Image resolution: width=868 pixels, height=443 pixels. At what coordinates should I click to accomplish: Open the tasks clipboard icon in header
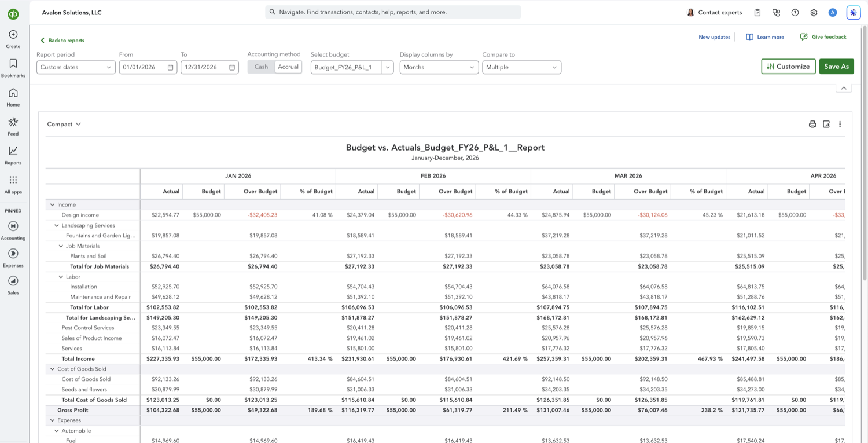point(757,13)
